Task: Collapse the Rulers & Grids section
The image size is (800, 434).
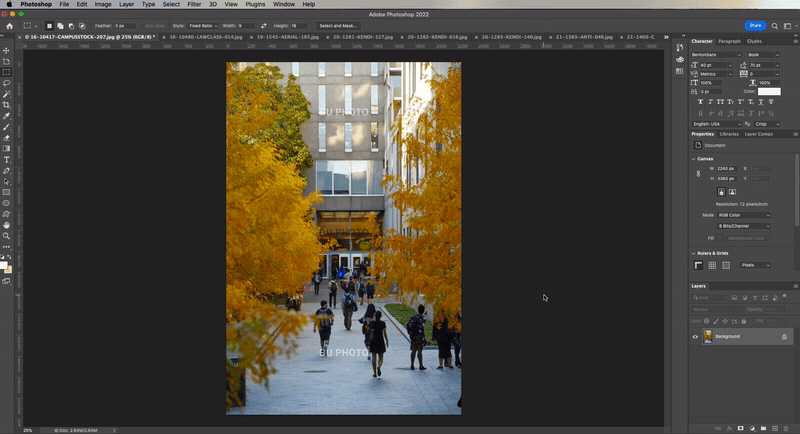Action: point(694,253)
